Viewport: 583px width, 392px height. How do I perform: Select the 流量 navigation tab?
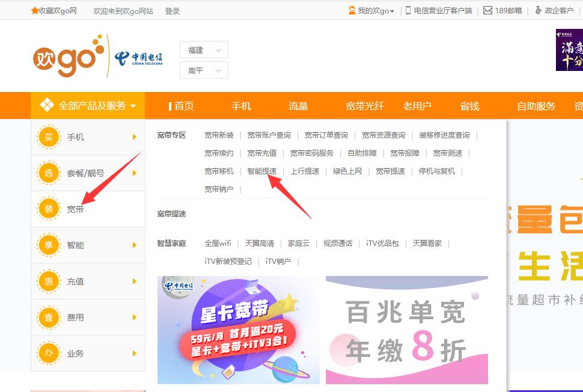(x=298, y=106)
